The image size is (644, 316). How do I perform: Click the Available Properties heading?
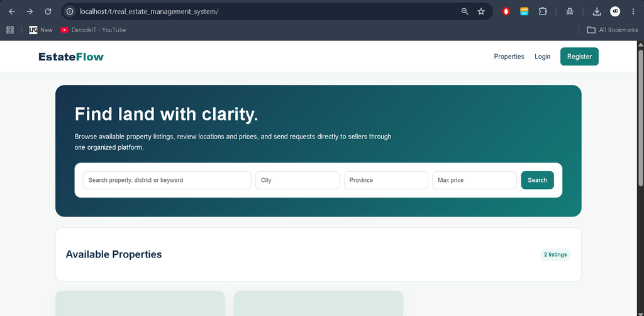[114, 254]
